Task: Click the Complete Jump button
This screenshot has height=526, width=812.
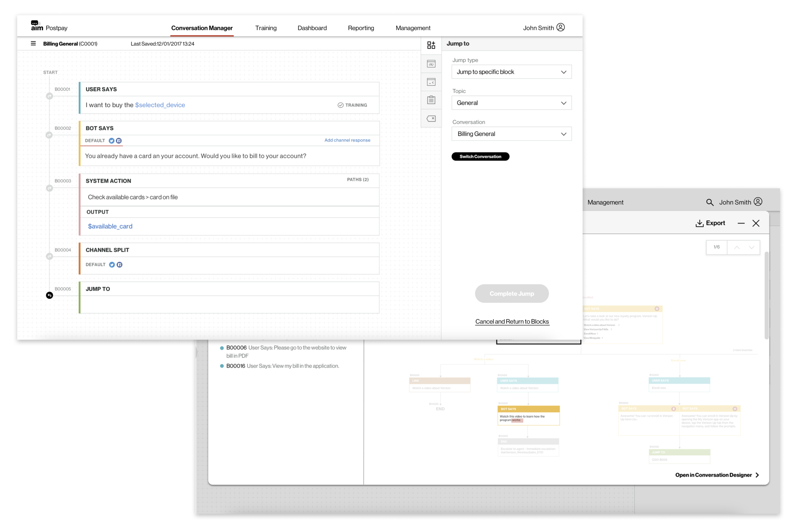Action: [512, 294]
